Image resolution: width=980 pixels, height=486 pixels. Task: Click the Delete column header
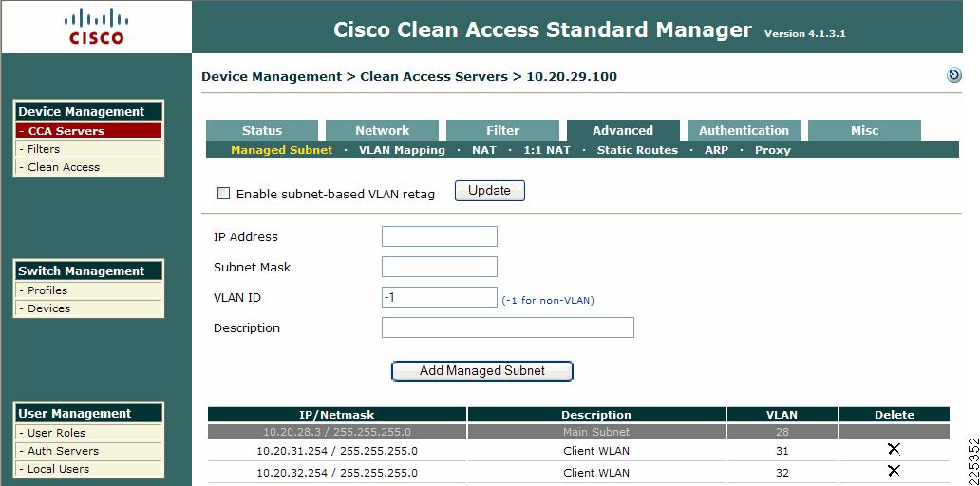[895, 415]
